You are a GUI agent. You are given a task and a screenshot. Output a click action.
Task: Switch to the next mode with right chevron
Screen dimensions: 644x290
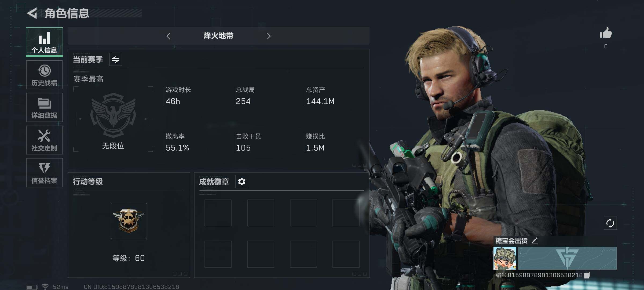pyautogui.click(x=269, y=36)
